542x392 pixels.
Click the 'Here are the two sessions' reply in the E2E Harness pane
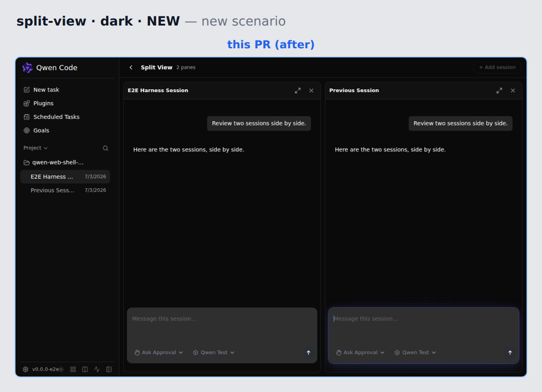[x=189, y=150]
